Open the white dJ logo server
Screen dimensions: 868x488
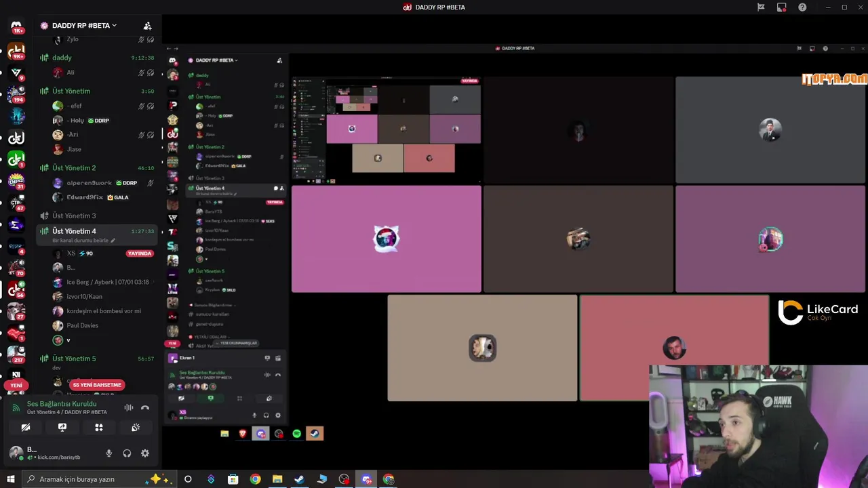tap(16, 138)
